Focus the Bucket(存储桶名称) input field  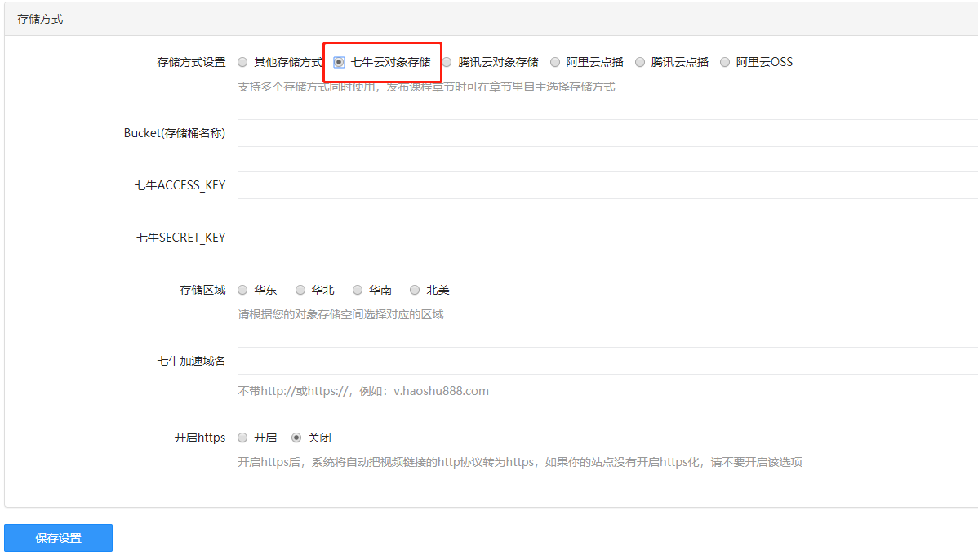click(x=607, y=133)
